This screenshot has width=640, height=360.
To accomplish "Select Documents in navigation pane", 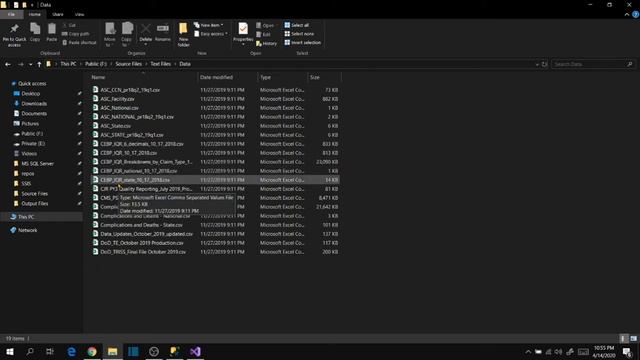I will coord(34,113).
